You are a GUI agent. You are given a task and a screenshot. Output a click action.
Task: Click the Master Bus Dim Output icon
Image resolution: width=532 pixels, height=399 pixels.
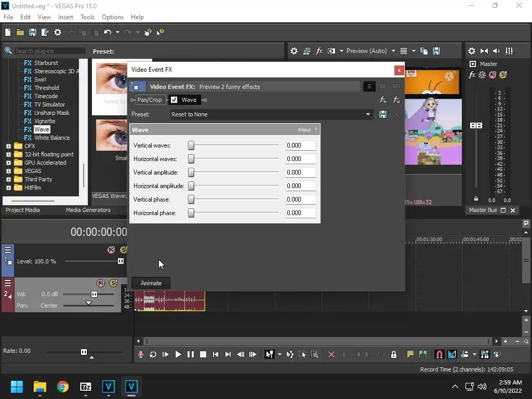tap(496, 51)
